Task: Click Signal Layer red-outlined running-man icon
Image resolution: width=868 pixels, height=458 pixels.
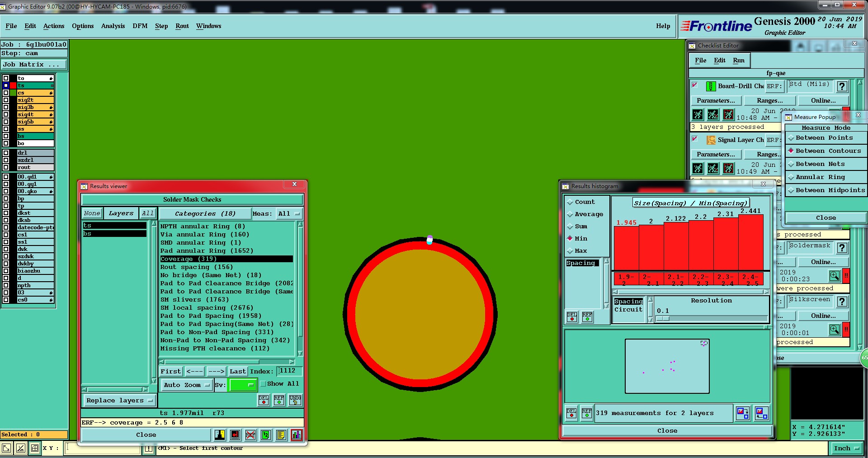Action: pyautogui.click(x=729, y=169)
